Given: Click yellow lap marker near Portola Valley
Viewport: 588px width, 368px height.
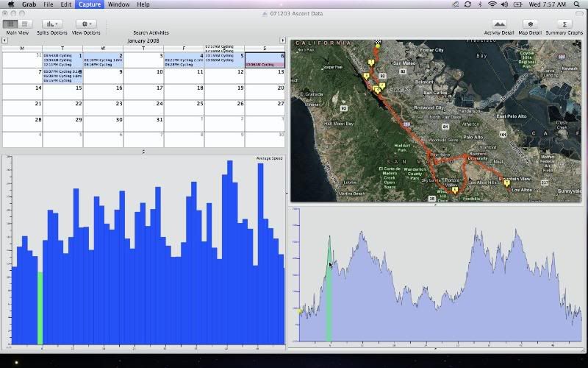Looking at the screenshot, I should [455, 190].
